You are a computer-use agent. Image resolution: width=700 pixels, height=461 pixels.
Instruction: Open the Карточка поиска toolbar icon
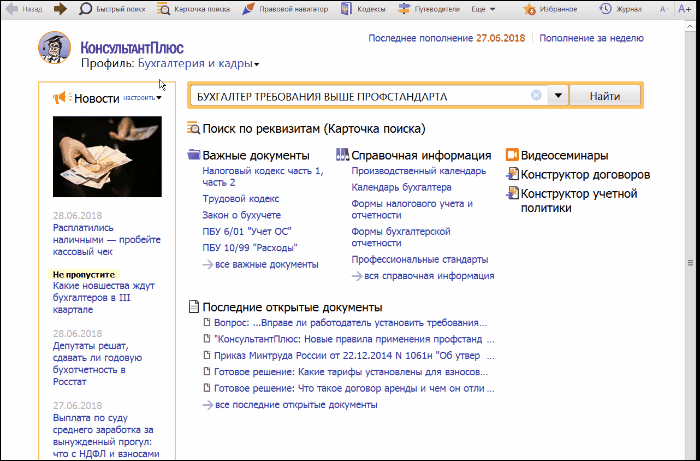163,9
